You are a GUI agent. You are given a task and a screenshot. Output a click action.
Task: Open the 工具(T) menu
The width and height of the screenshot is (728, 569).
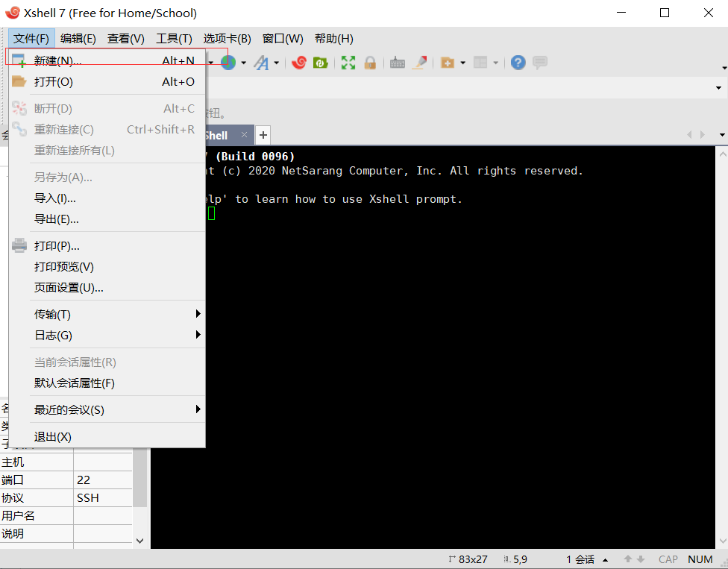(174, 39)
